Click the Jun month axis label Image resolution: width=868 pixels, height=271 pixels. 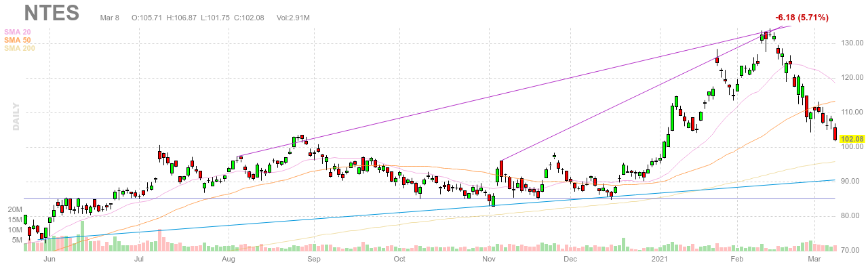tap(49, 259)
